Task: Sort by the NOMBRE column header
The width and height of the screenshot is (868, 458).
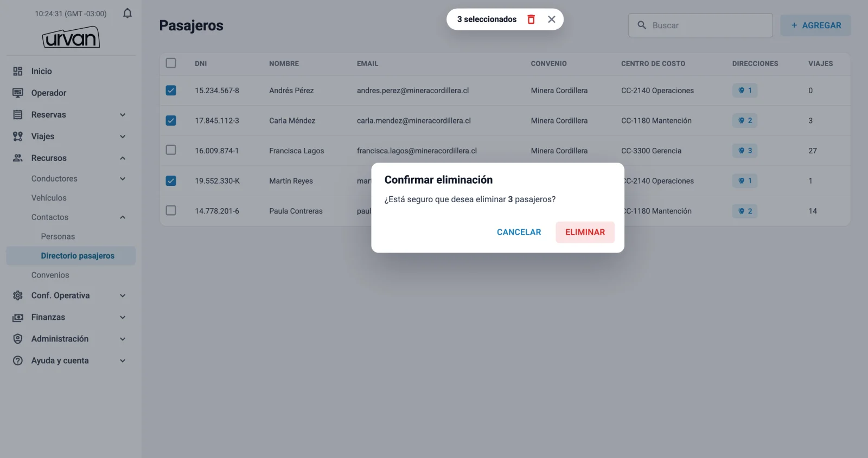Action: [284, 63]
